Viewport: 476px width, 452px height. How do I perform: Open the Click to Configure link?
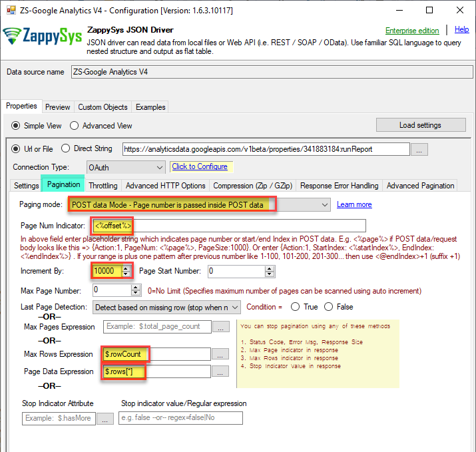pos(200,166)
